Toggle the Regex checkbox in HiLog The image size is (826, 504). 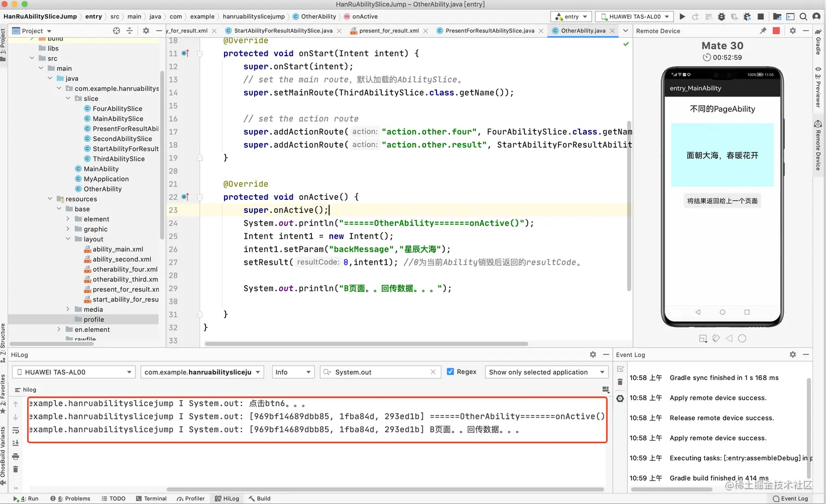point(450,372)
